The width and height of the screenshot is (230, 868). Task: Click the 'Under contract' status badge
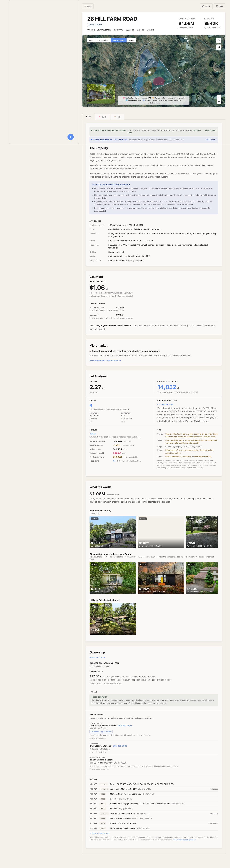pos(95,25)
